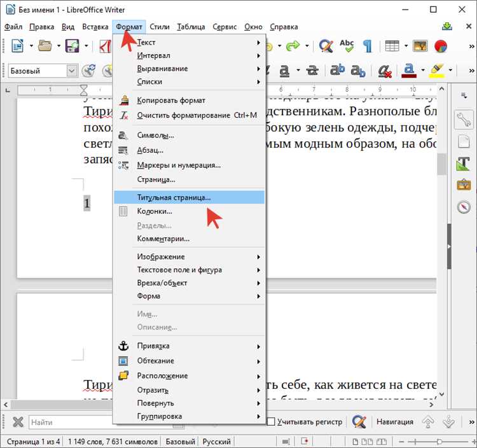Open the Текст submenu
Image resolution: width=477 pixels, height=448 pixels.
(189, 43)
